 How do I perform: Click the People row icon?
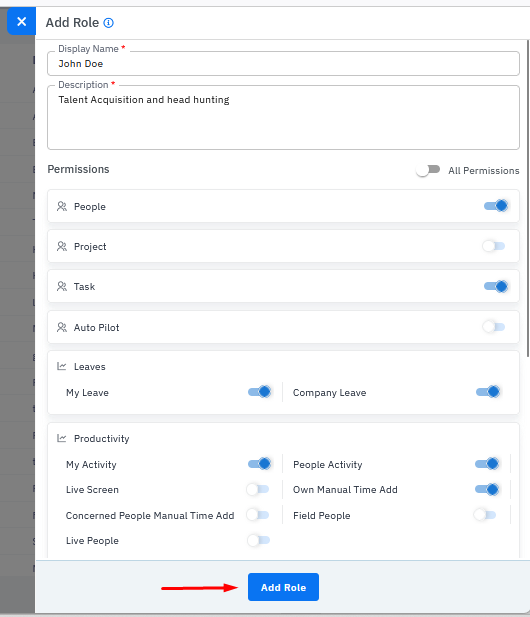[x=62, y=206]
